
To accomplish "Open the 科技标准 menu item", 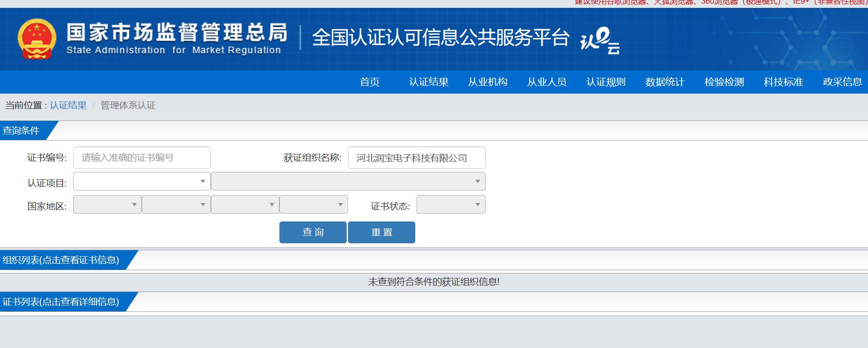I will (783, 82).
